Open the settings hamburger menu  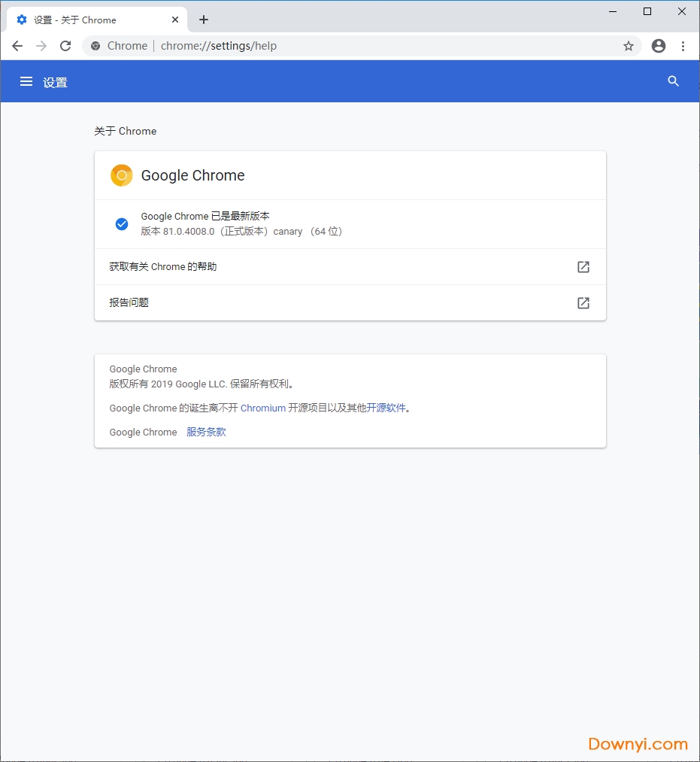[x=26, y=81]
